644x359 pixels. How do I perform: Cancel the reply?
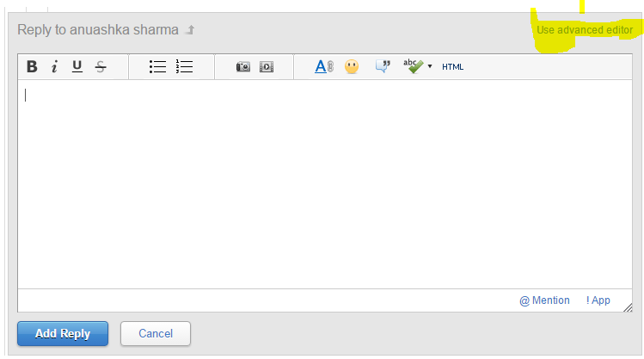pos(156,333)
